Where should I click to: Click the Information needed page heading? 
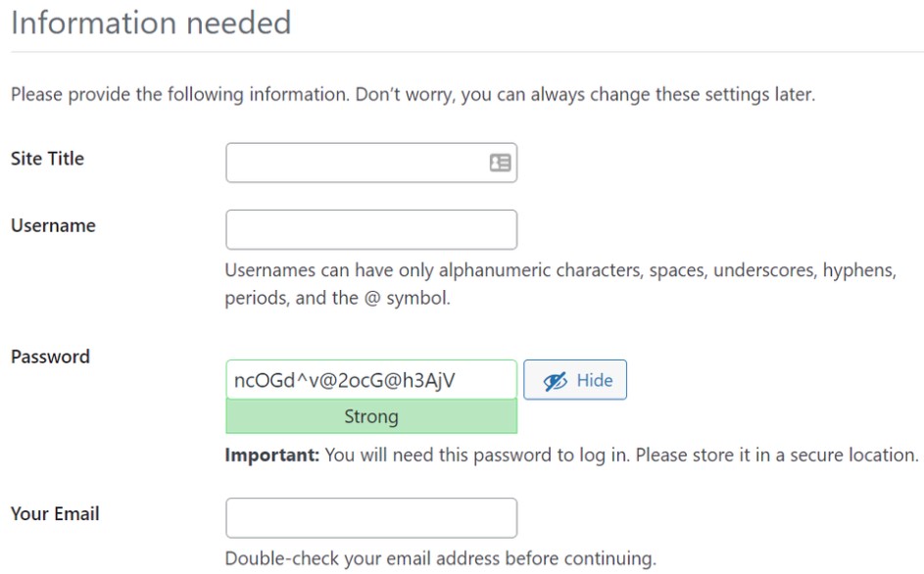tap(152, 23)
